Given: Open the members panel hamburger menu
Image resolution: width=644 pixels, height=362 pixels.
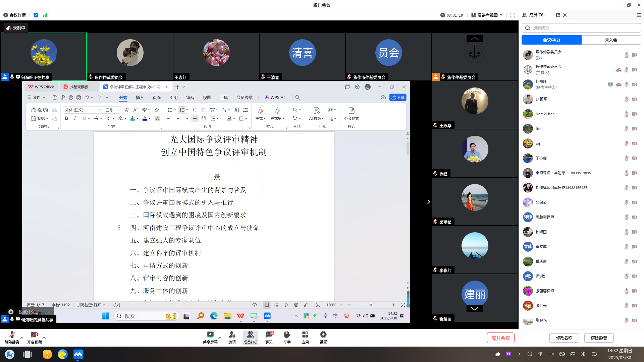Looking at the screenshot, I should pos(639,15).
